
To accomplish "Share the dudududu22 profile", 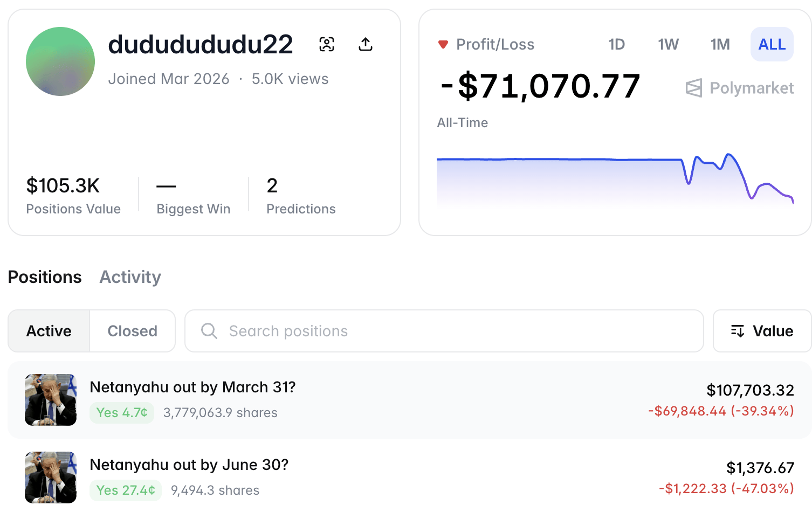I will (x=366, y=44).
